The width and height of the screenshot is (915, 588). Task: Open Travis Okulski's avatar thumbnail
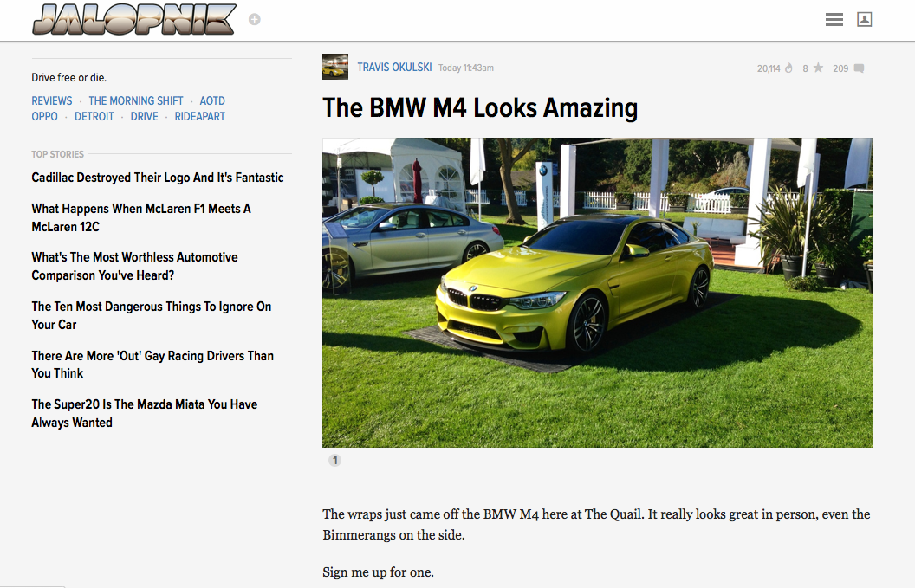(x=335, y=67)
